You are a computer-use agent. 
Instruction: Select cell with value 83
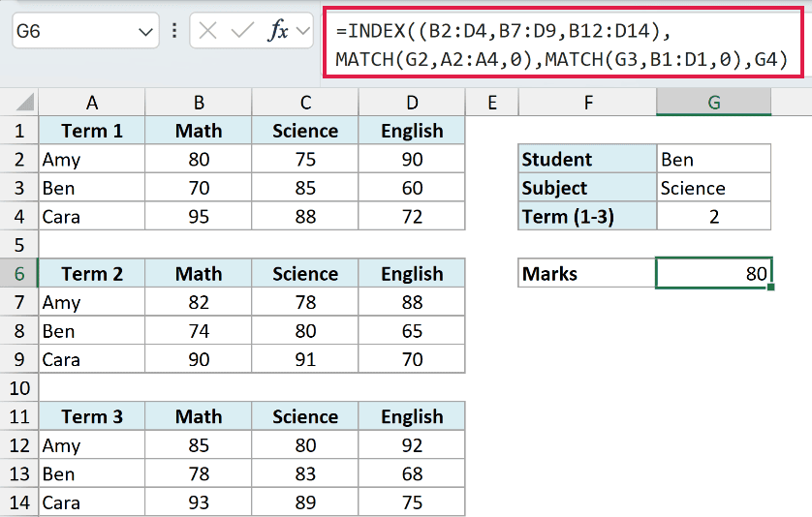(x=305, y=473)
